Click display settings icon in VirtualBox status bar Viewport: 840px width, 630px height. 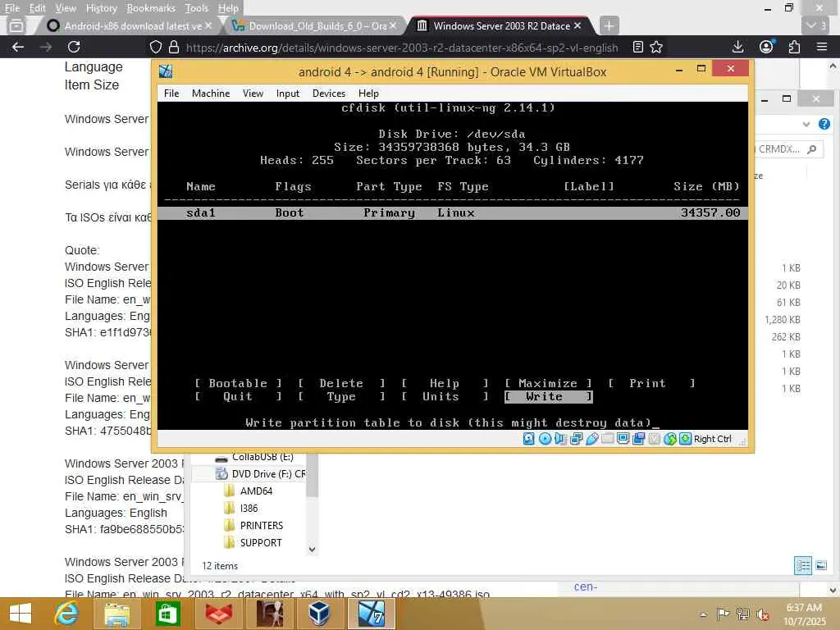pos(623,439)
